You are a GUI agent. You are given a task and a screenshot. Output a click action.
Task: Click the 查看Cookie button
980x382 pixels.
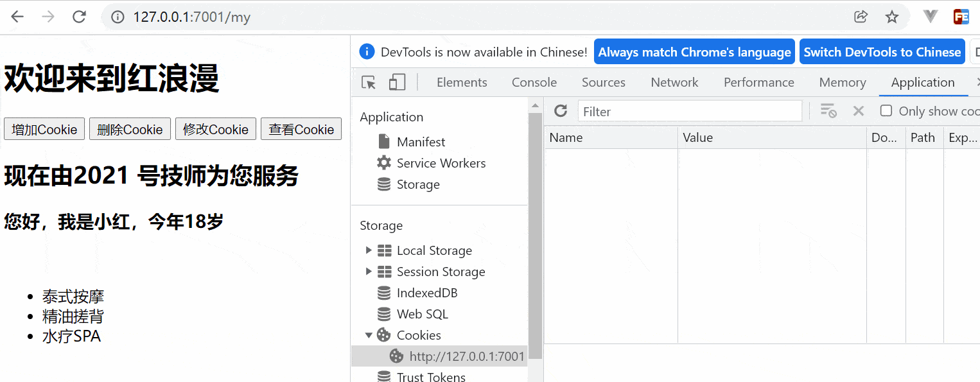[301, 129]
